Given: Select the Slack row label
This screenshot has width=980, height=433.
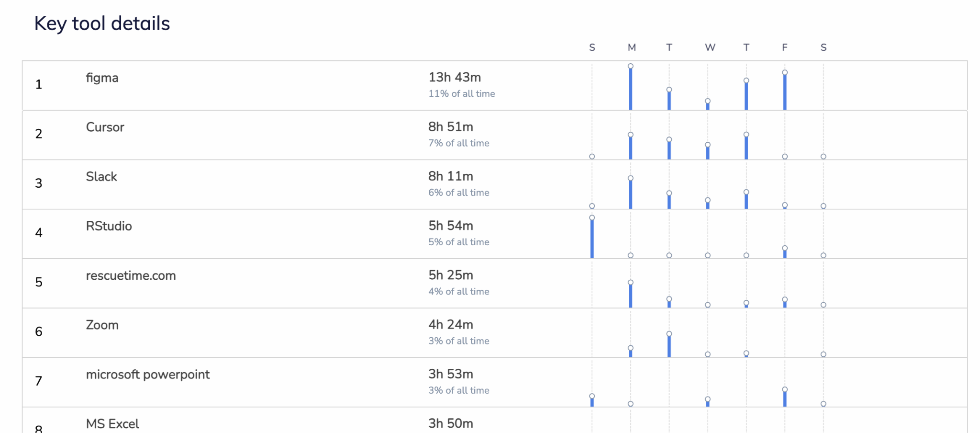Looking at the screenshot, I should pos(101,176).
